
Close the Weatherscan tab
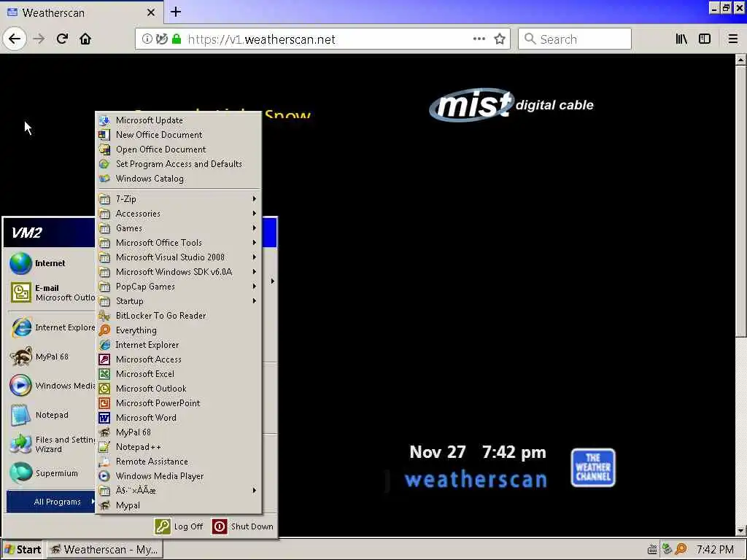[150, 12]
